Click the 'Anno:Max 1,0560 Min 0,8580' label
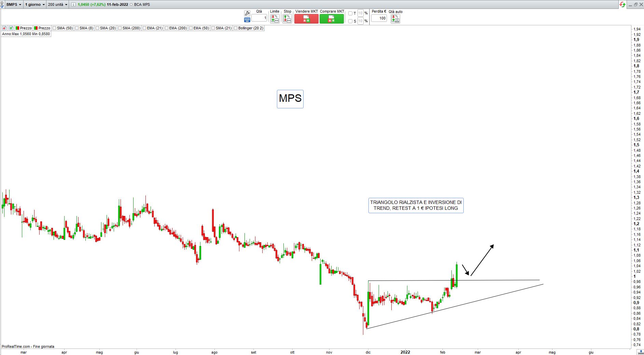The height and width of the screenshot is (355, 644). pyautogui.click(x=26, y=34)
